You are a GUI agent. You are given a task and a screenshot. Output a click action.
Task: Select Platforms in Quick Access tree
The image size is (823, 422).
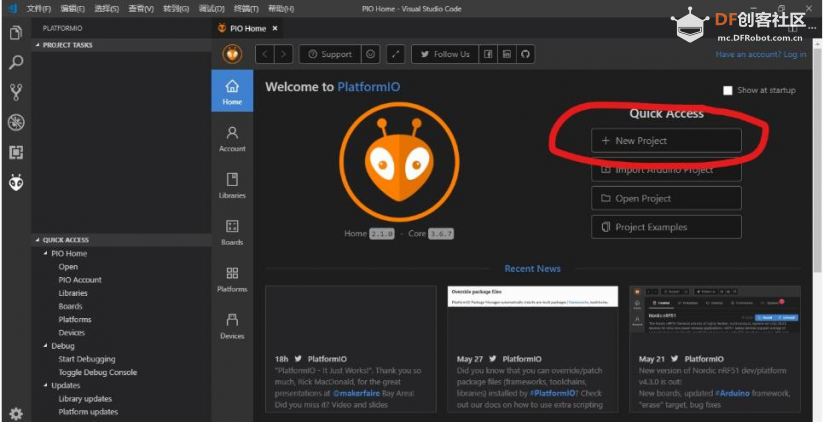[75, 319]
